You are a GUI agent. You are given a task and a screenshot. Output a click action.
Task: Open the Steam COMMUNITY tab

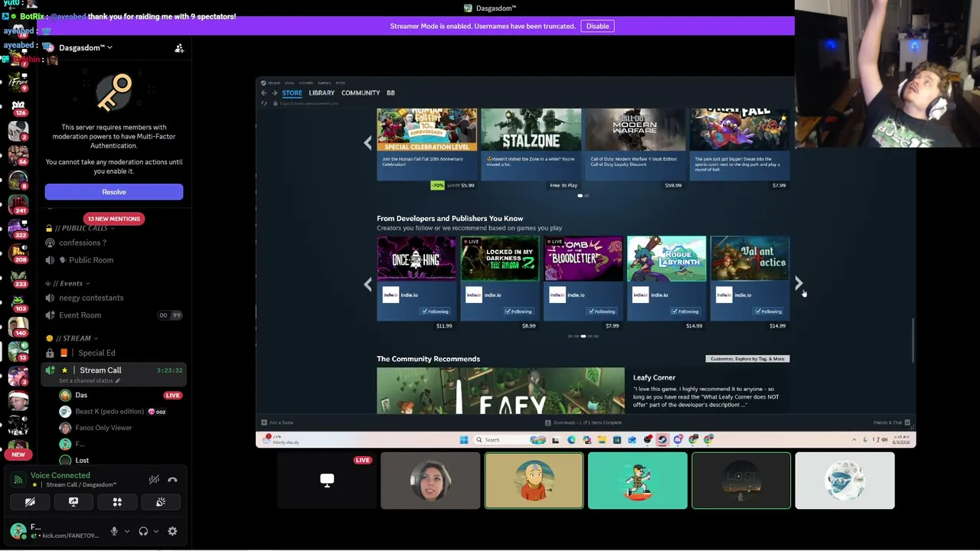pos(361,93)
